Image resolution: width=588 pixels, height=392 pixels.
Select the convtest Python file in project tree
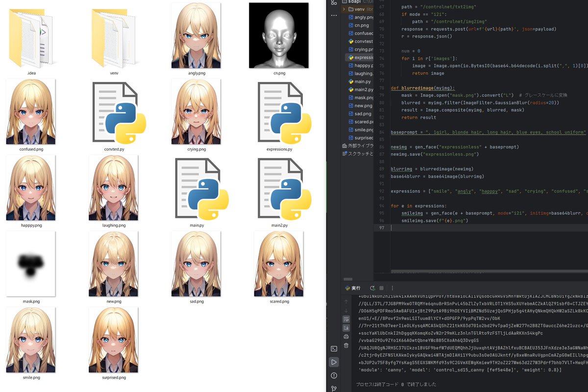(361, 41)
